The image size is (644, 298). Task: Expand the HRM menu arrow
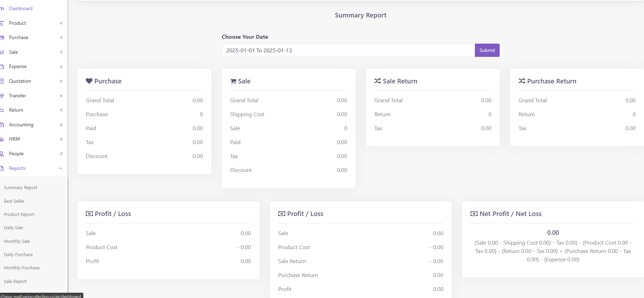coord(61,139)
